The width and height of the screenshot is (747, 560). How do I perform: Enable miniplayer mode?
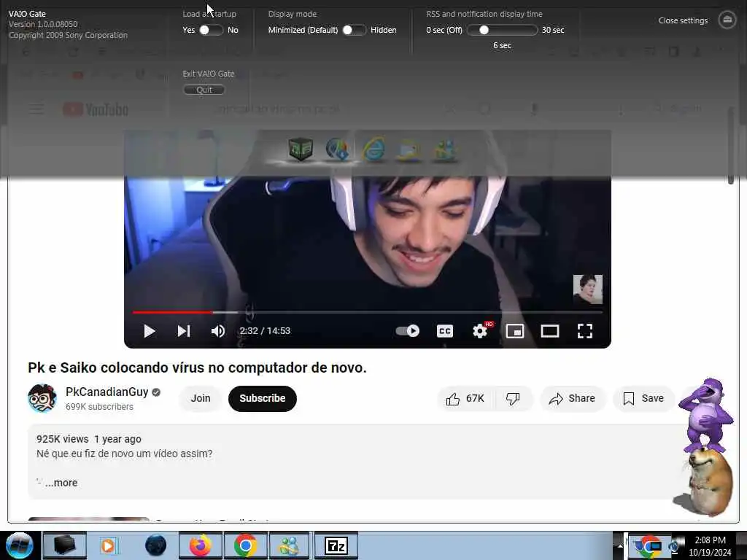point(514,331)
